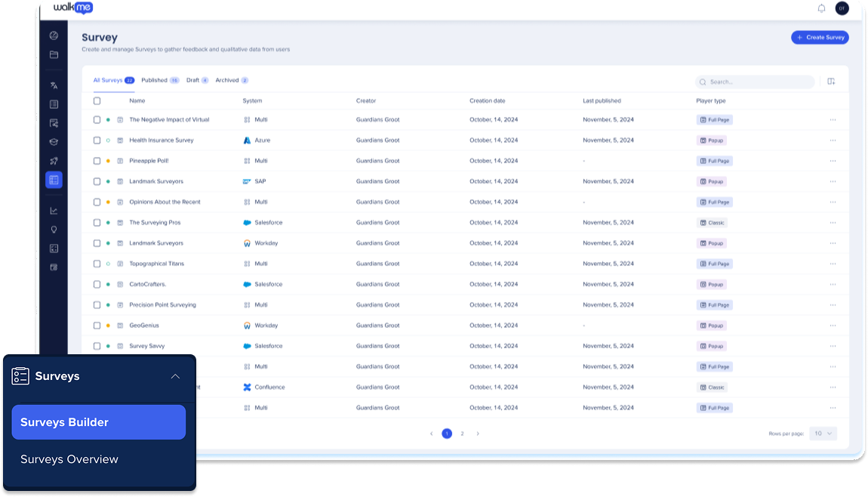Open row options for GeoGenius
This screenshot has width=868, height=497.
click(x=833, y=326)
